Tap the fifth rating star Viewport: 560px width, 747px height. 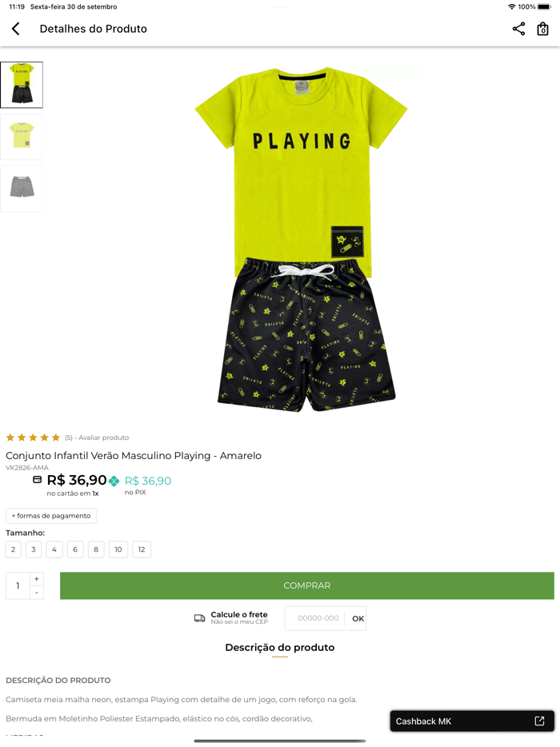pyautogui.click(x=56, y=437)
